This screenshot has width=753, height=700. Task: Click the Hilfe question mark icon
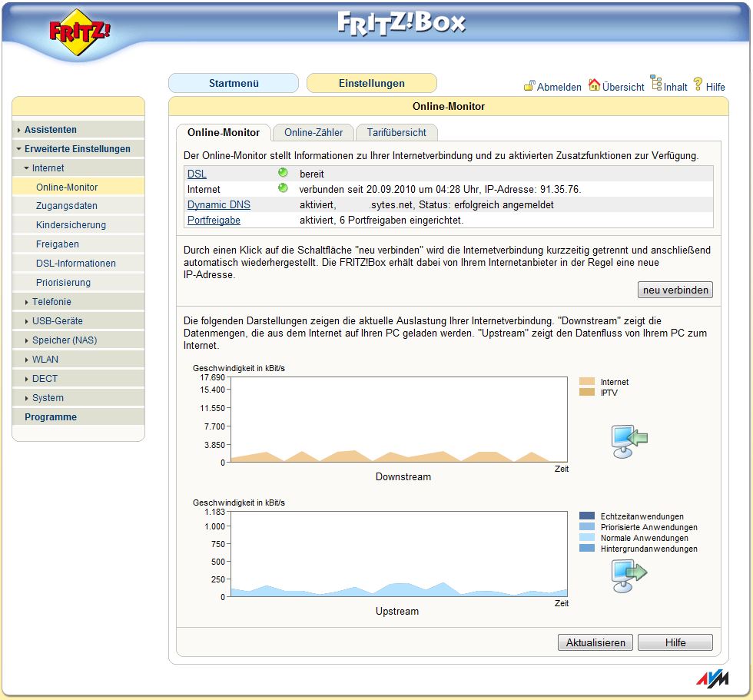click(698, 84)
